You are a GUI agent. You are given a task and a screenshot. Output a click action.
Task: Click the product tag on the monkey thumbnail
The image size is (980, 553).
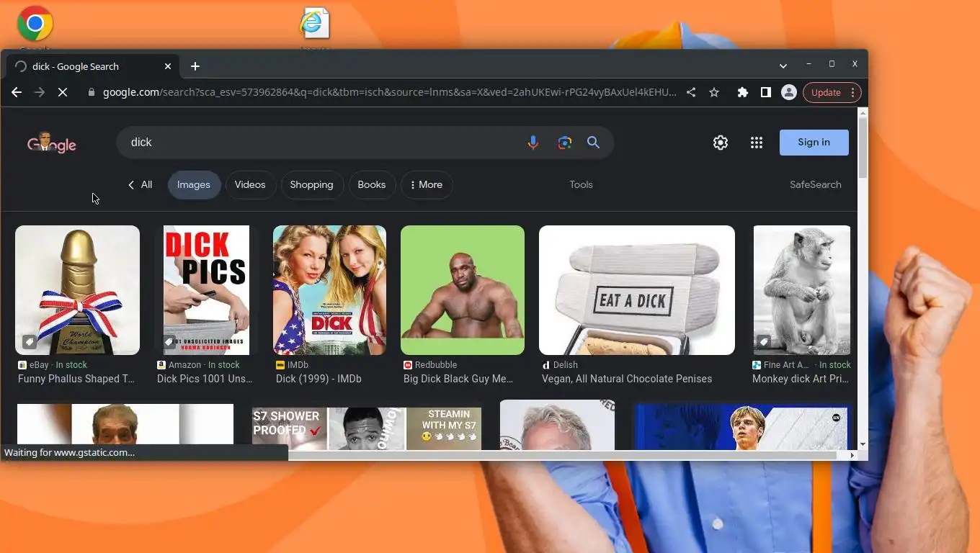point(764,342)
